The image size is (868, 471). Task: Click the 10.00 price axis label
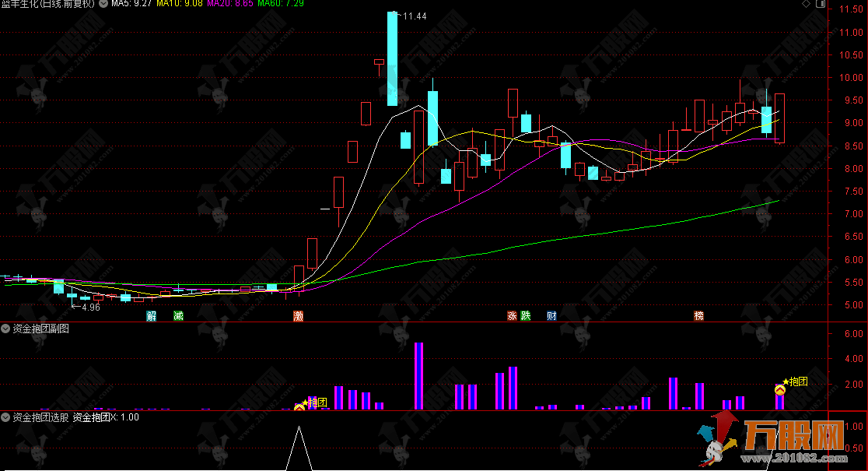[851, 78]
